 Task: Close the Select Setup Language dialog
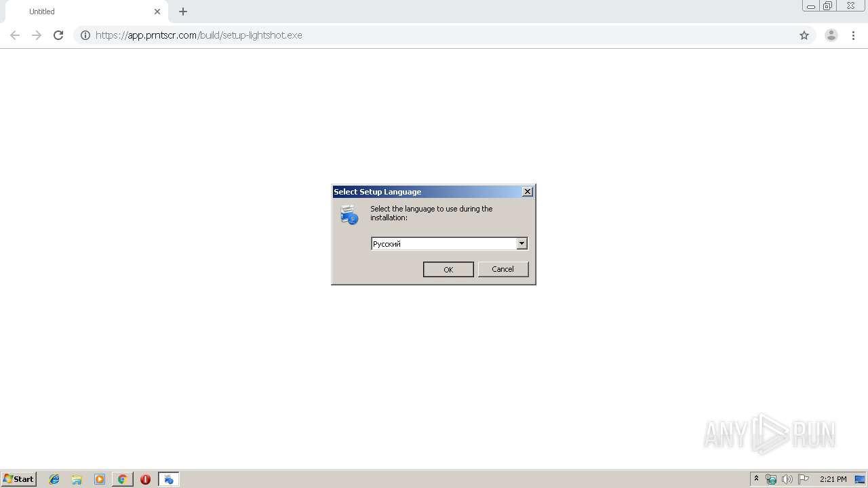[528, 192]
